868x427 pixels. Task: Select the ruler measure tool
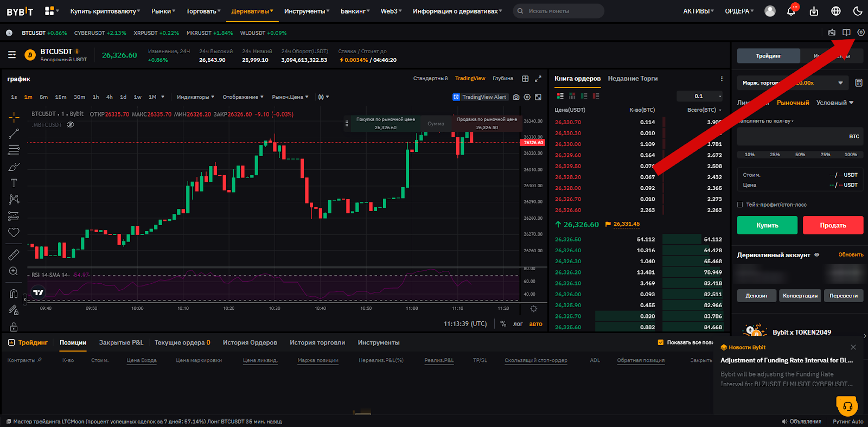pyautogui.click(x=14, y=254)
